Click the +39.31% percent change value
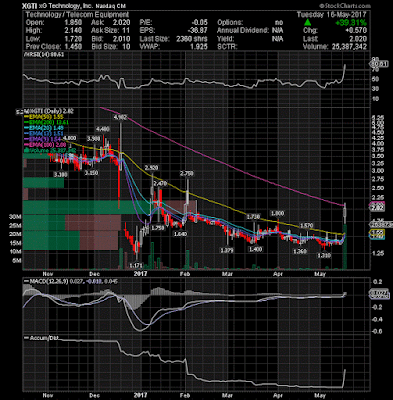Image resolution: width=393 pixels, height=400 pixels. click(x=351, y=23)
